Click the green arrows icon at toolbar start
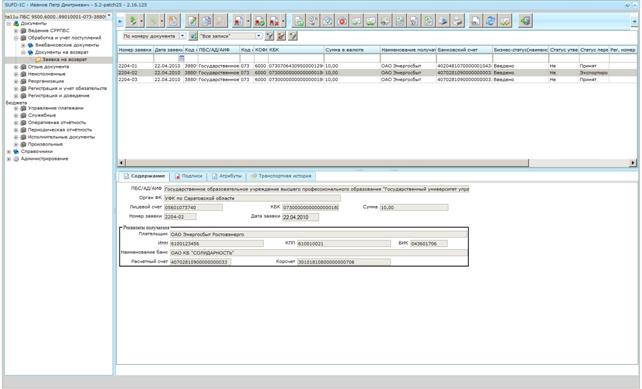Image resolution: width=642 pixels, height=389 pixels. (x=132, y=20)
